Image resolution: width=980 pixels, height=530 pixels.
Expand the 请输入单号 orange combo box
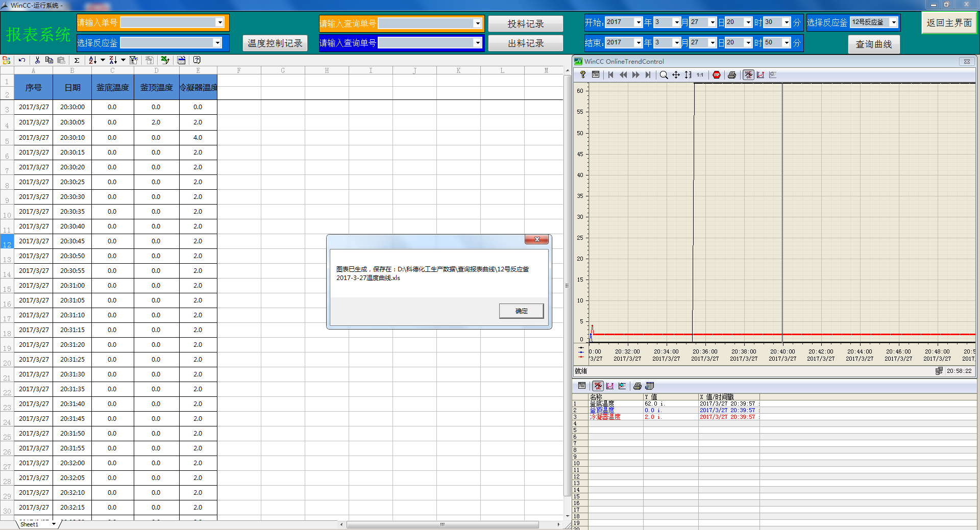pos(219,22)
